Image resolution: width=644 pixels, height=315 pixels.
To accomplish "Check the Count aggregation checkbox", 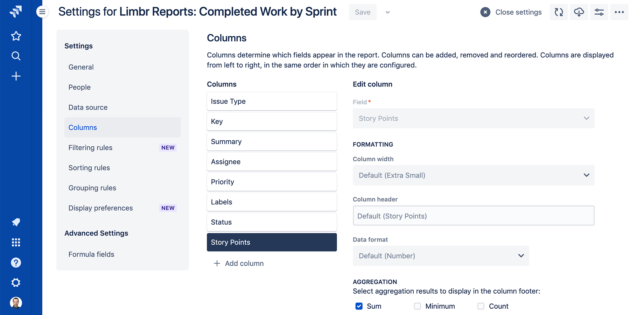I will coord(481,306).
